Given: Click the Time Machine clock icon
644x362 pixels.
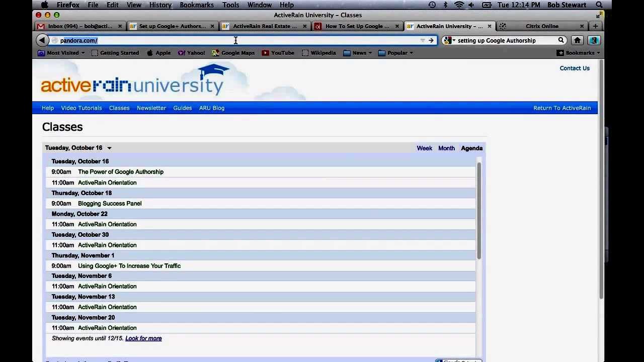Looking at the screenshot, I should pos(432,5).
